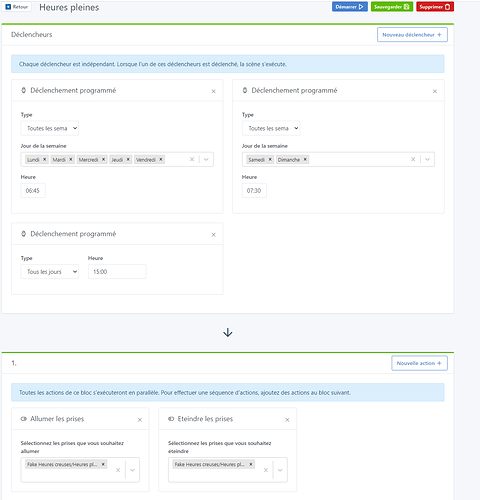480x500 pixels.
Task: Expand plug list in Allumer les prises
Action: (x=132, y=470)
